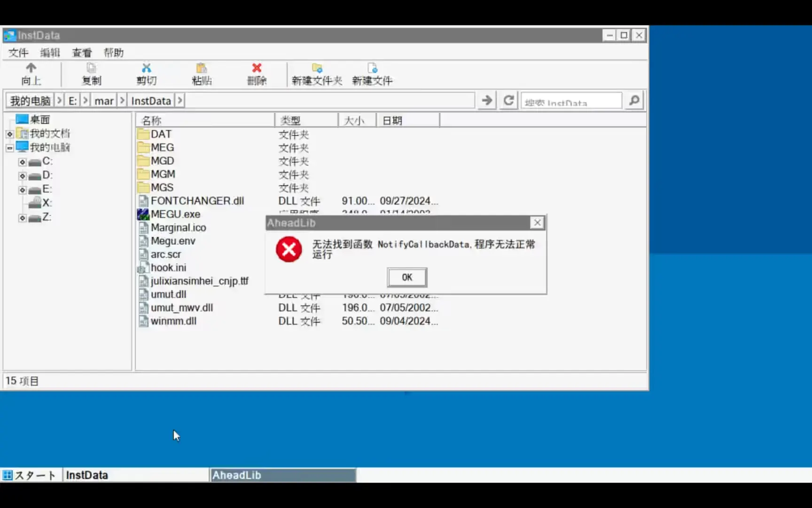
Task: Select the DAT folder icon
Action: point(143,135)
